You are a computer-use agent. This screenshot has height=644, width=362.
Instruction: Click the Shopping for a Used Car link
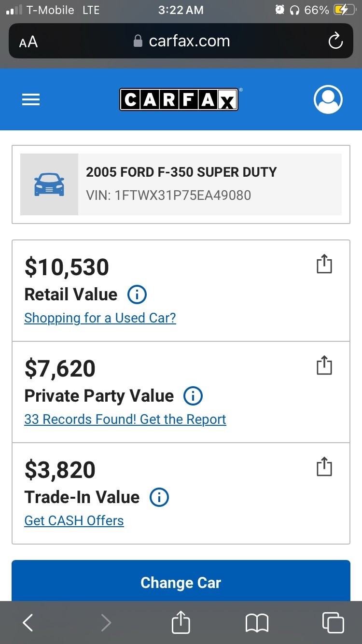[x=100, y=318]
